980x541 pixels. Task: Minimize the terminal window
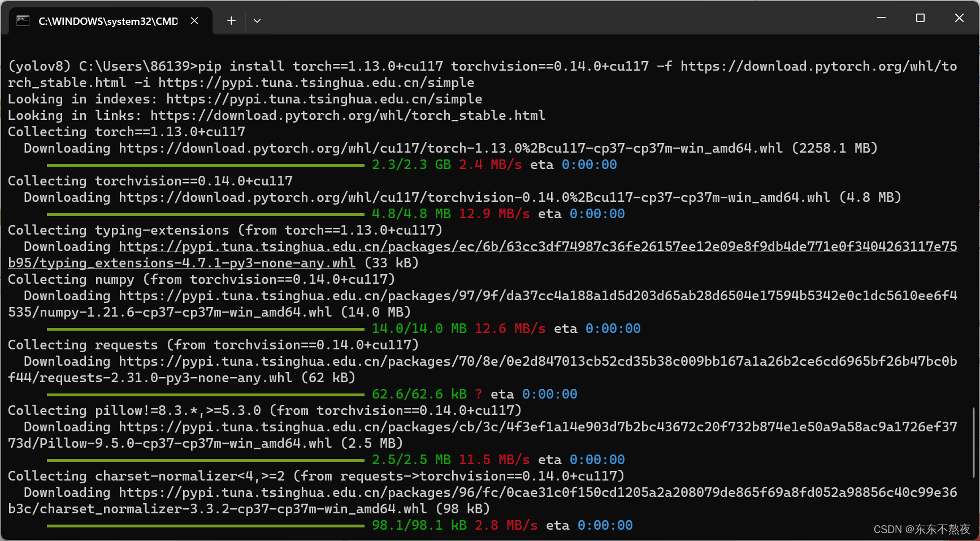pyautogui.click(x=881, y=18)
